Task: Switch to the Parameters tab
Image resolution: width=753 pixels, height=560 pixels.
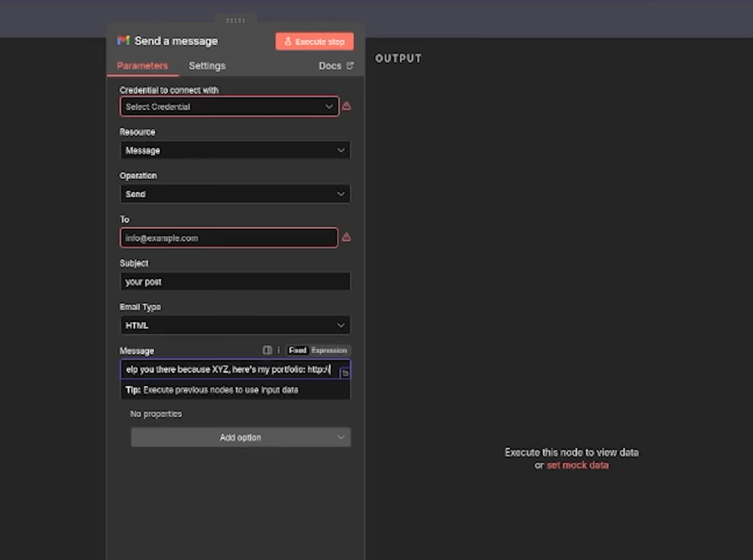Action: (142, 65)
